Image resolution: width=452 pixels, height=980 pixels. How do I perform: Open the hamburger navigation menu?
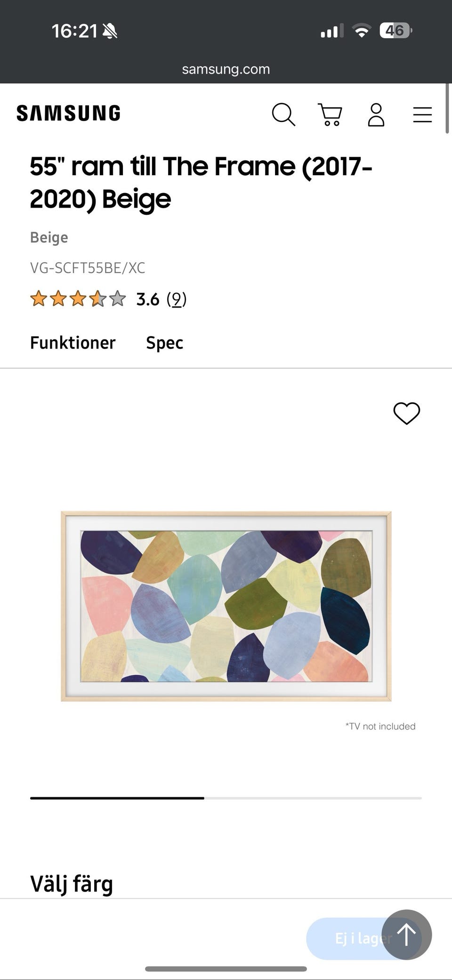click(422, 114)
